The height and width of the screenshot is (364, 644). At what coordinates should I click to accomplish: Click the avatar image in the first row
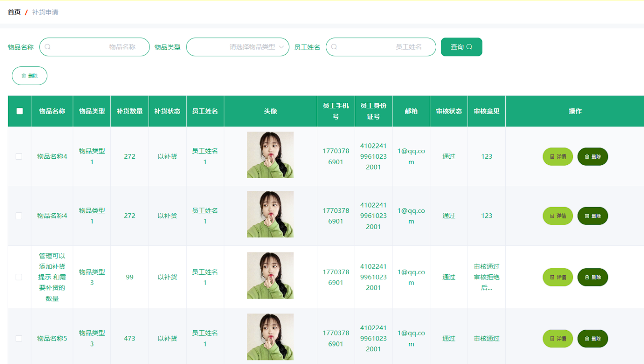(270, 155)
